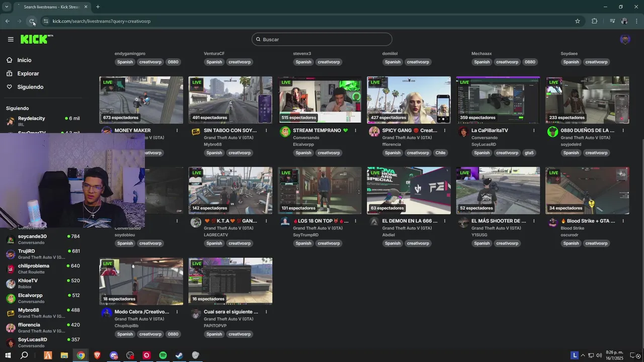Focus the Buscar search field

(322, 39)
